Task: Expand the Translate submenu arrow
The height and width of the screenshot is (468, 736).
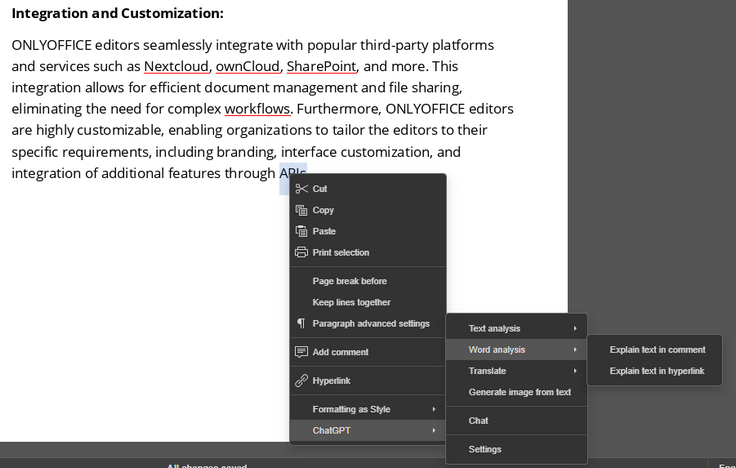Action: (575, 371)
